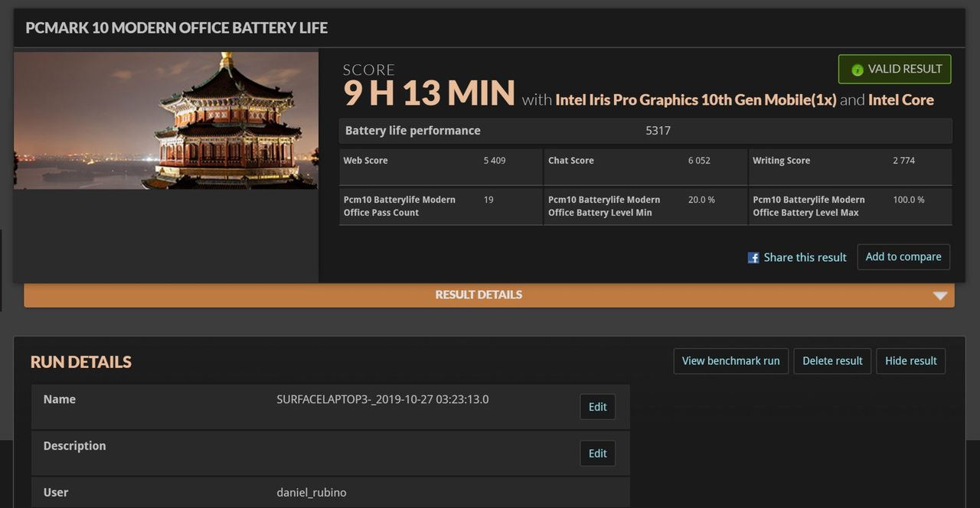The image size is (980, 508).
Task: Click the SCORE label above the result
Action: pyautogui.click(x=369, y=70)
